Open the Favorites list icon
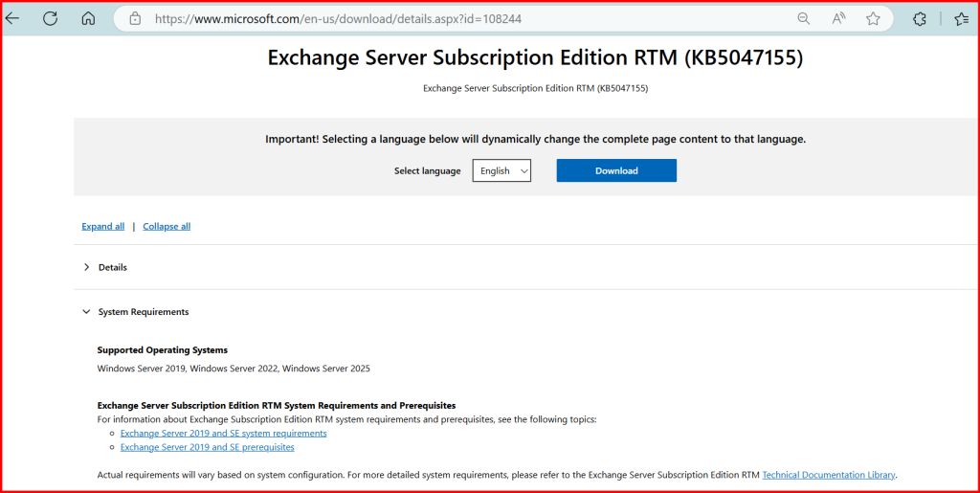The height and width of the screenshot is (493, 980). [961, 18]
